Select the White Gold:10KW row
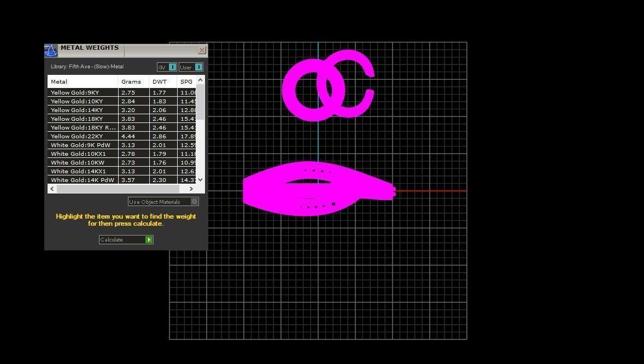Screen dimensions: 644x364 pyautogui.click(x=122, y=162)
